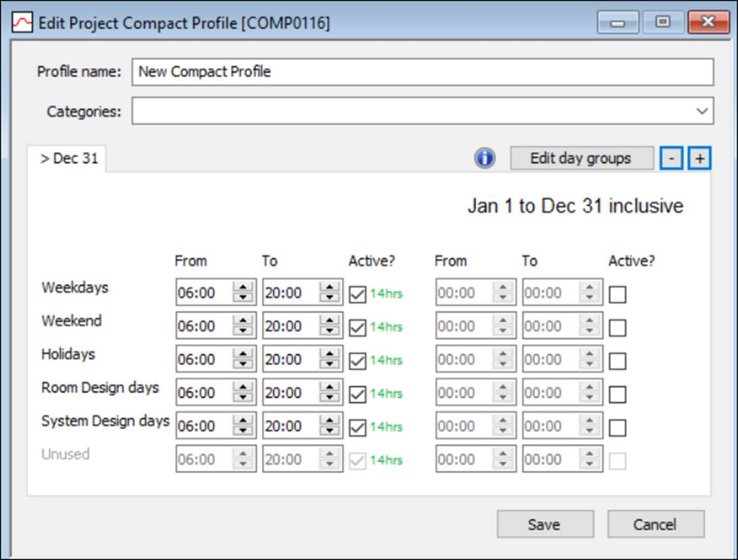Decrease Weekdays first To time
The height and width of the screenshot is (560, 738).
[330, 297]
